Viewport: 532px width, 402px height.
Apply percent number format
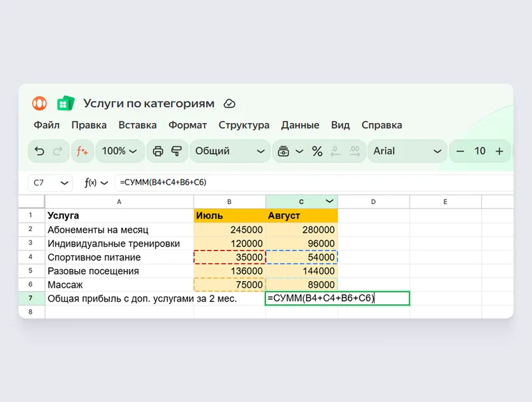coord(317,151)
